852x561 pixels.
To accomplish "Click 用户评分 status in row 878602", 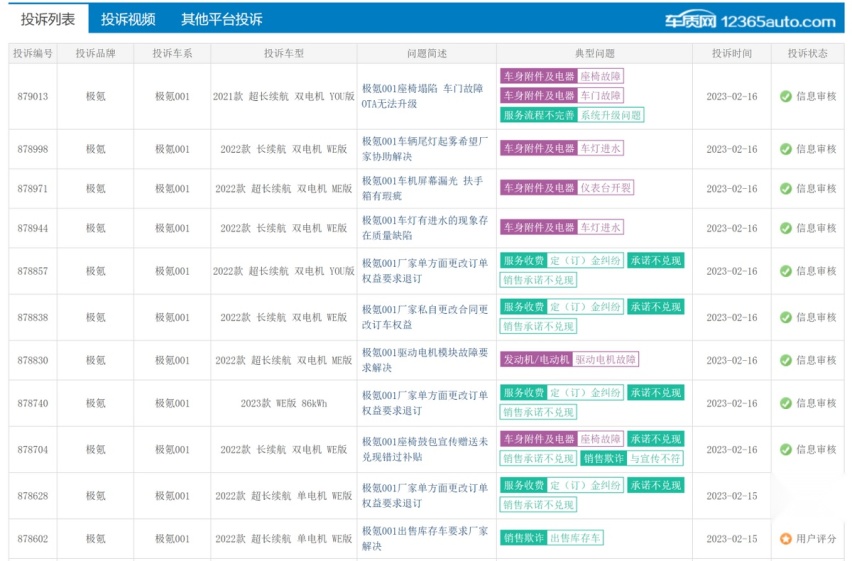I will pyautogui.click(x=816, y=539).
